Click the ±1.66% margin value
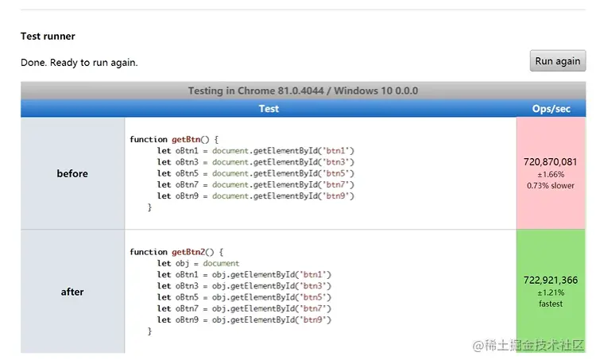The width and height of the screenshot is (596, 364). [x=551, y=174]
